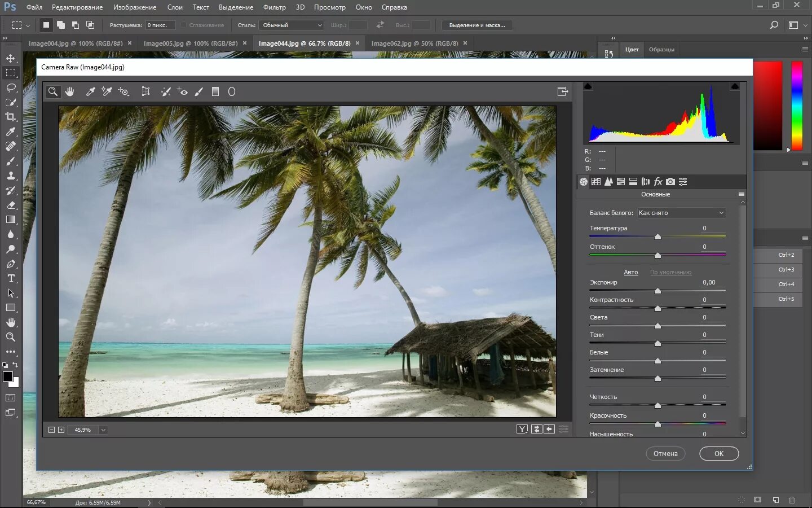Choose the New selection mode option
Viewport: 812px width, 508px height.
tap(46, 25)
